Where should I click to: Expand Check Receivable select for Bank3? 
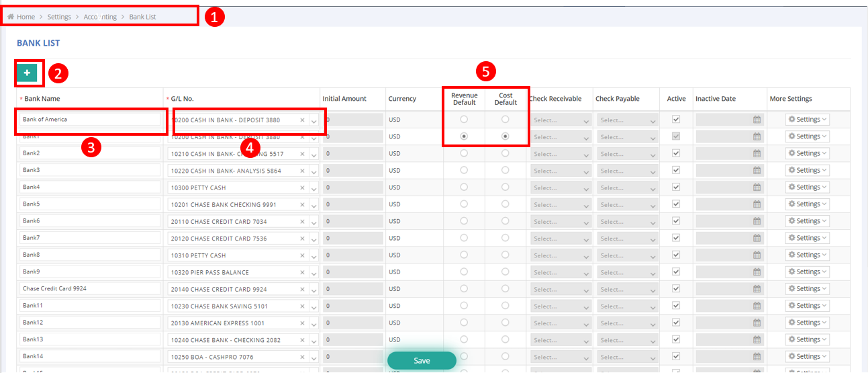pos(559,171)
